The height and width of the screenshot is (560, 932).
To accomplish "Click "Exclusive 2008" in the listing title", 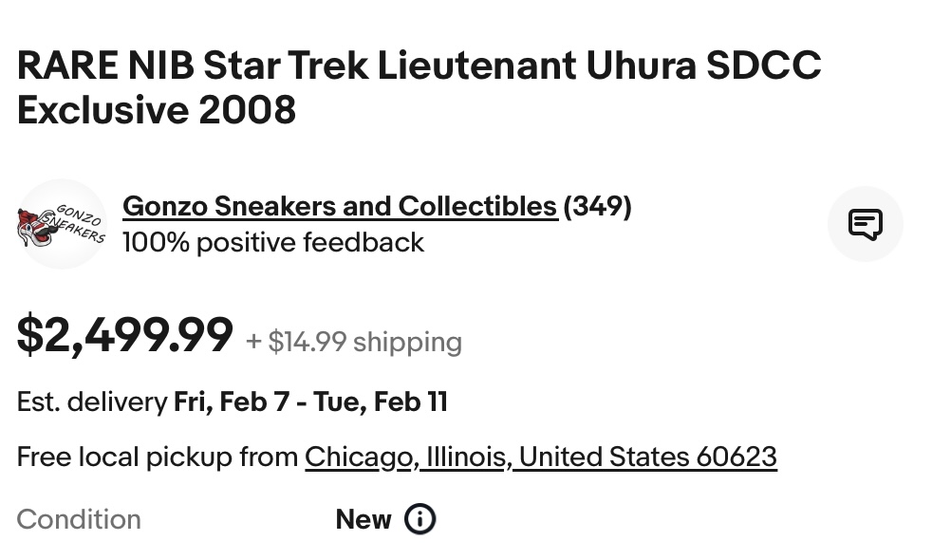I will click(x=156, y=111).
